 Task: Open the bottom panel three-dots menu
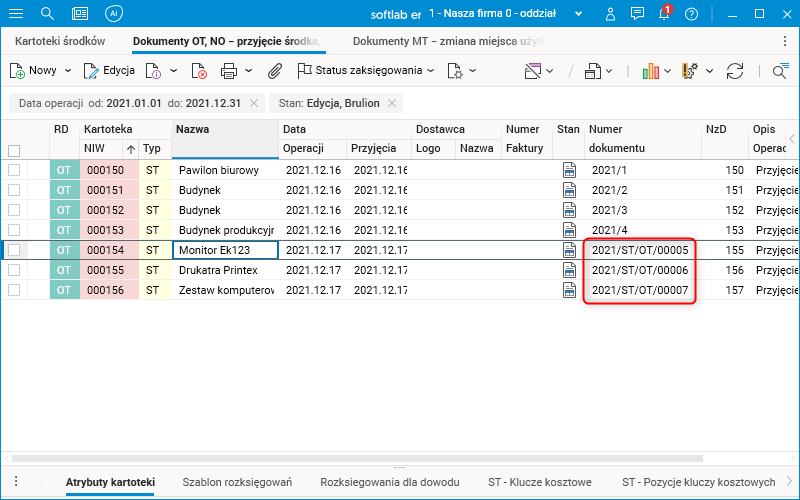(x=16, y=481)
